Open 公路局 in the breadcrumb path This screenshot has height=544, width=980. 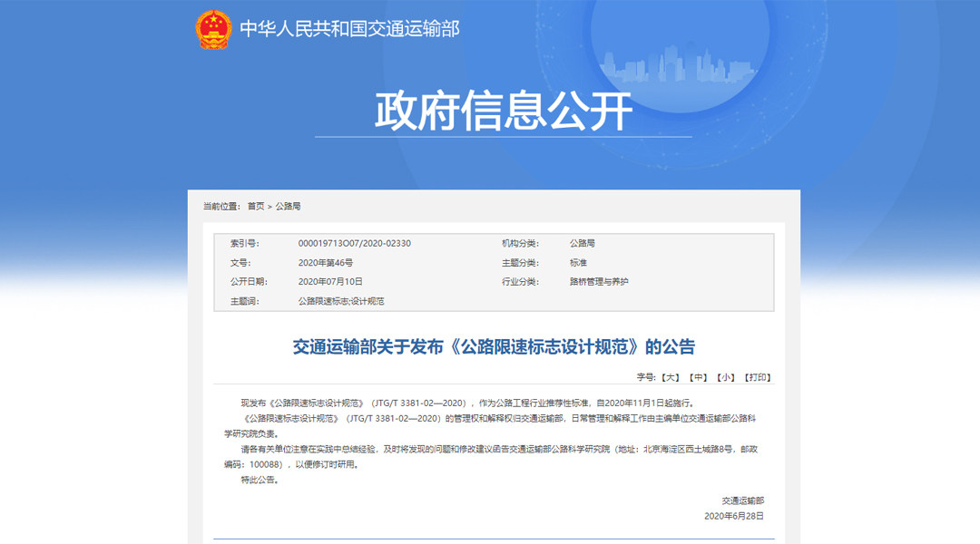tap(288, 207)
